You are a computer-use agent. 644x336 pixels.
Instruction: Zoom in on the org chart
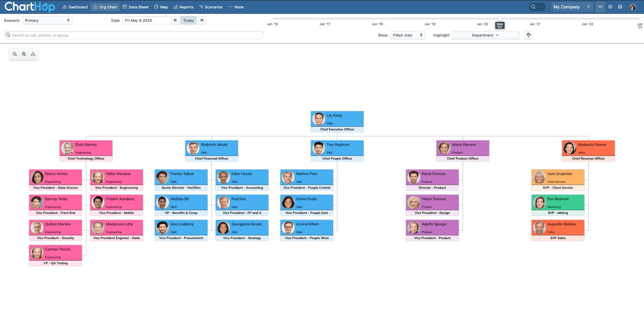(24, 54)
